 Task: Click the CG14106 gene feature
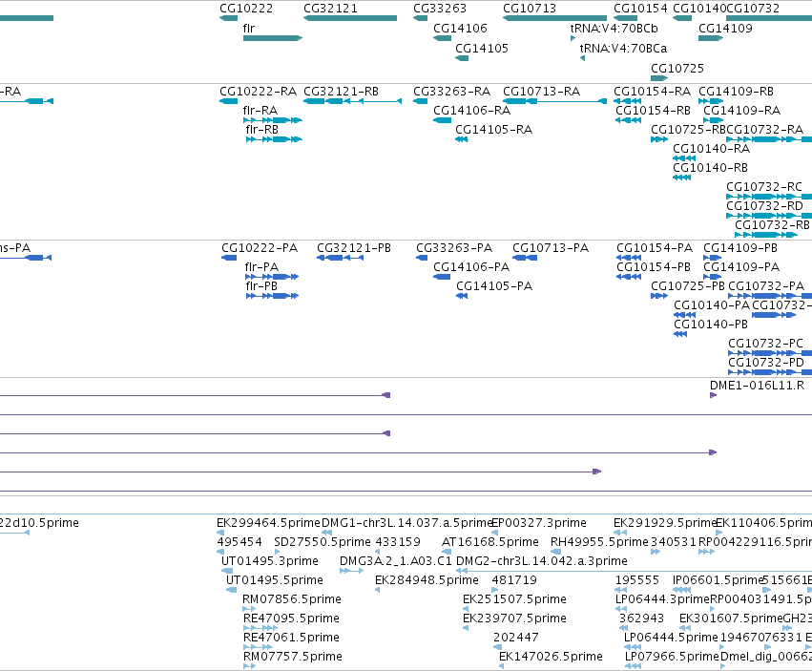coord(442,38)
